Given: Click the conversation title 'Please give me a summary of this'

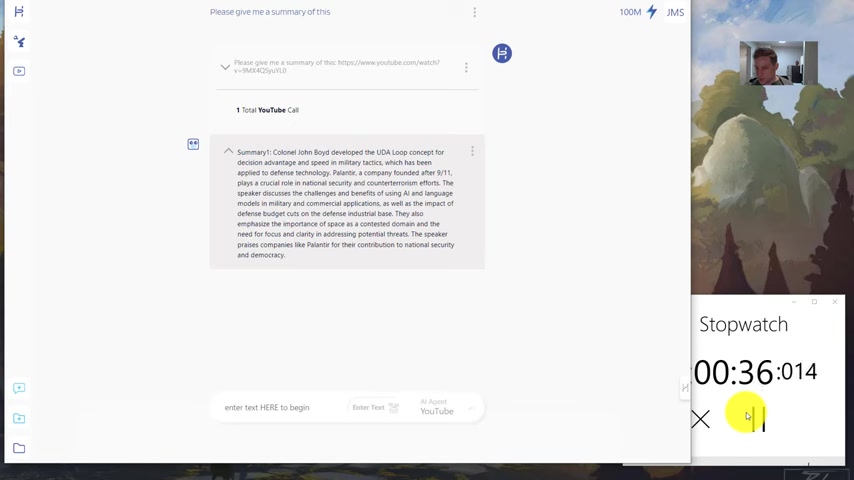Looking at the screenshot, I should click(x=270, y=12).
